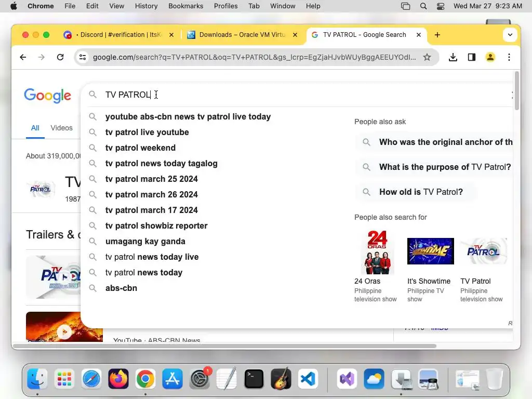Open What is the purpose of TV Patrol?
Viewport: 532px width, 399px height.
point(434,167)
